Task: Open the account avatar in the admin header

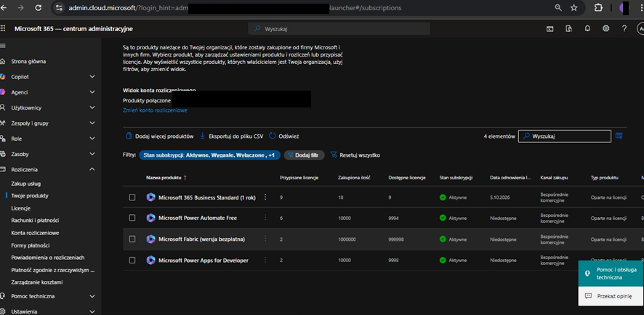Action: (640, 29)
